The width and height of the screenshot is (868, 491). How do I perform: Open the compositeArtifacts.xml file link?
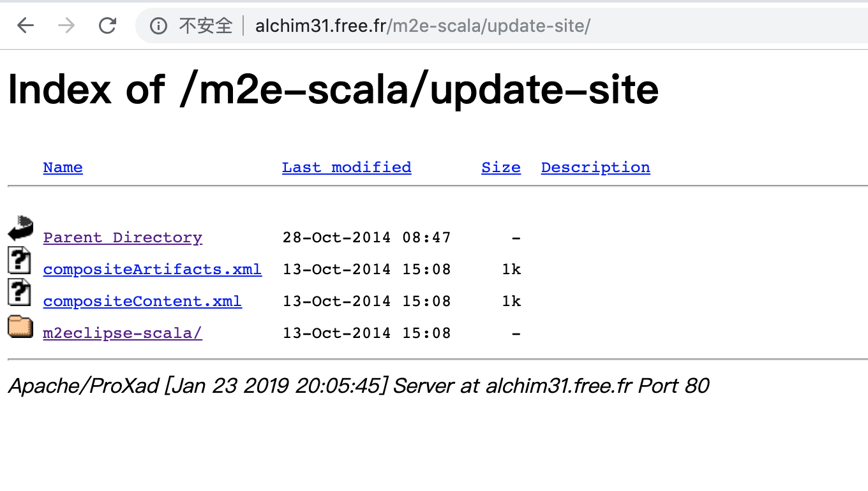[152, 269]
